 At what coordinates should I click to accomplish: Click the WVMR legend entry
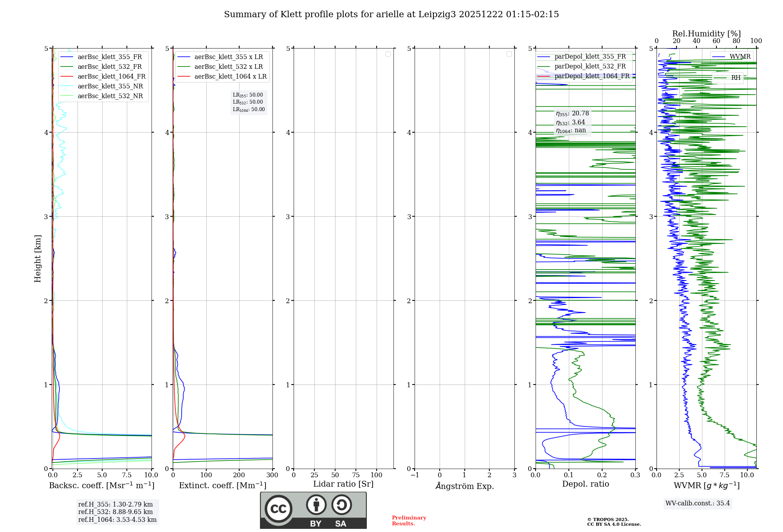click(740, 57)
